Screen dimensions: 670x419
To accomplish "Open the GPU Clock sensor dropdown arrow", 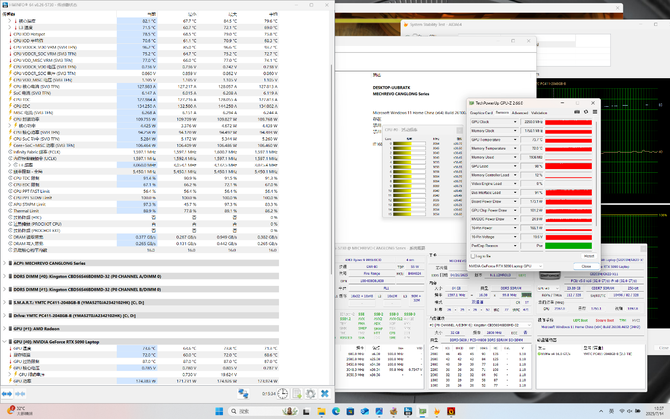I will click(x=517, y=122).
